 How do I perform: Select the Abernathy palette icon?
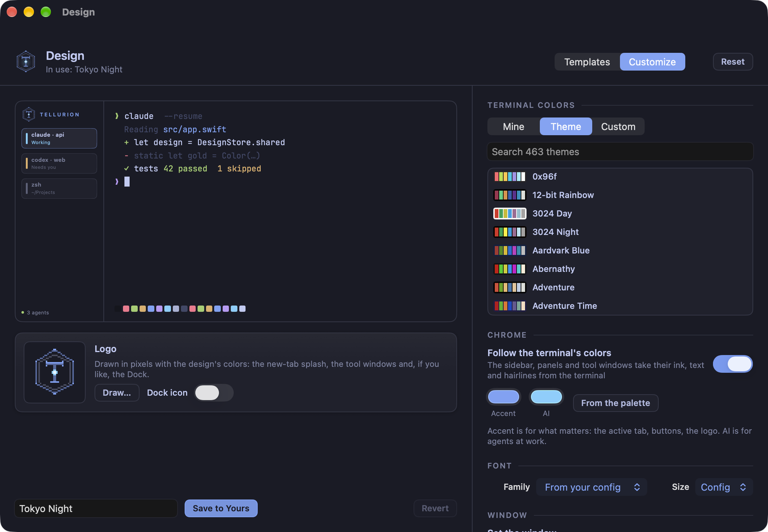pyautogui.click(x=510, y=269)
